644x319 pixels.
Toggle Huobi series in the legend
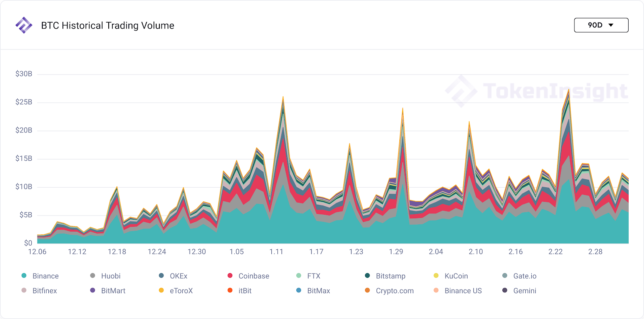click(105, 276)
